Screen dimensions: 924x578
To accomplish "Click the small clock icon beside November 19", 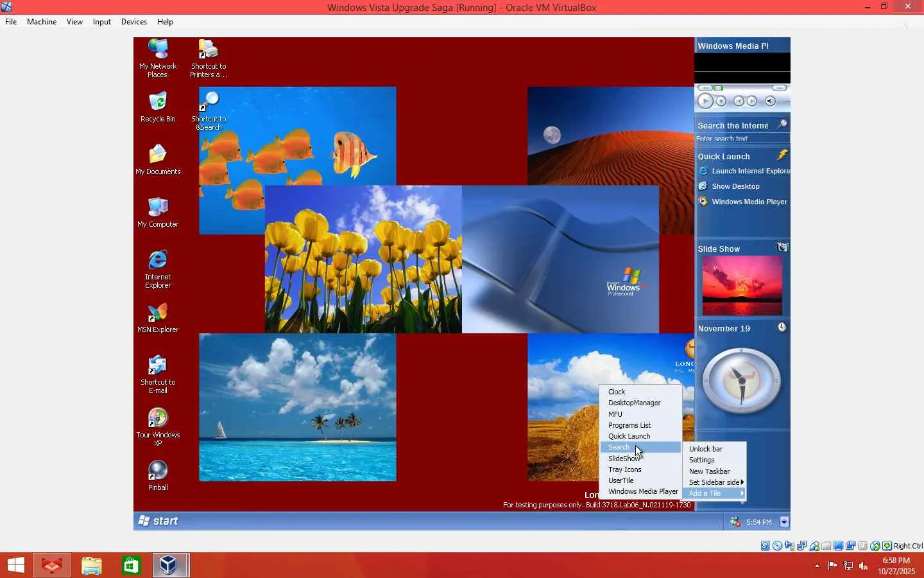I will [x=782, y=328].
